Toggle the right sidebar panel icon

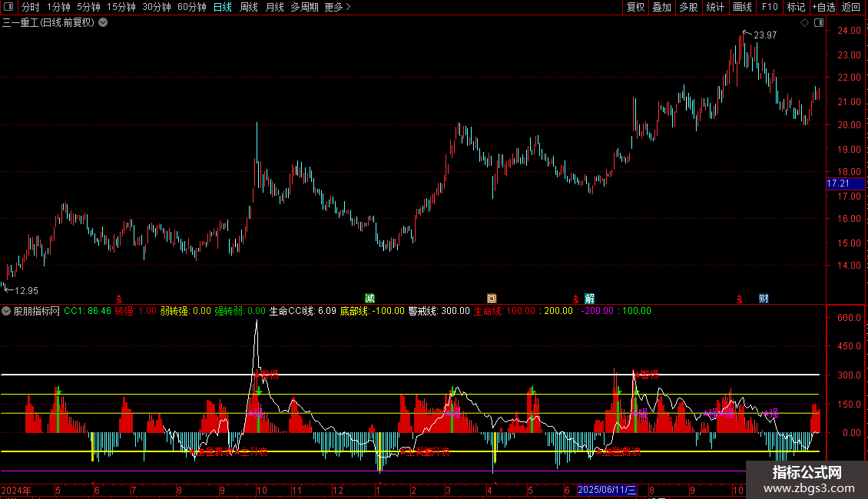click(819, 23)
